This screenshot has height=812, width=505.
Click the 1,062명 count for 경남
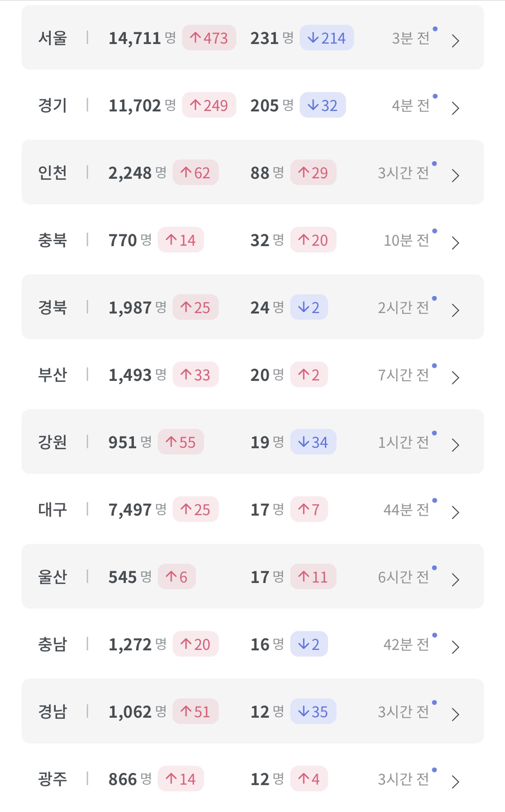[x=137, y=712]
